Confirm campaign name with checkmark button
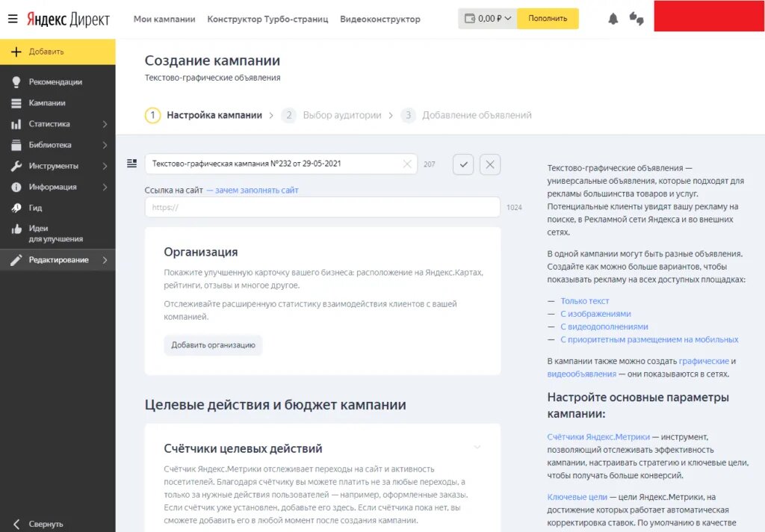The image size is (765, 532). pos(463,164)
